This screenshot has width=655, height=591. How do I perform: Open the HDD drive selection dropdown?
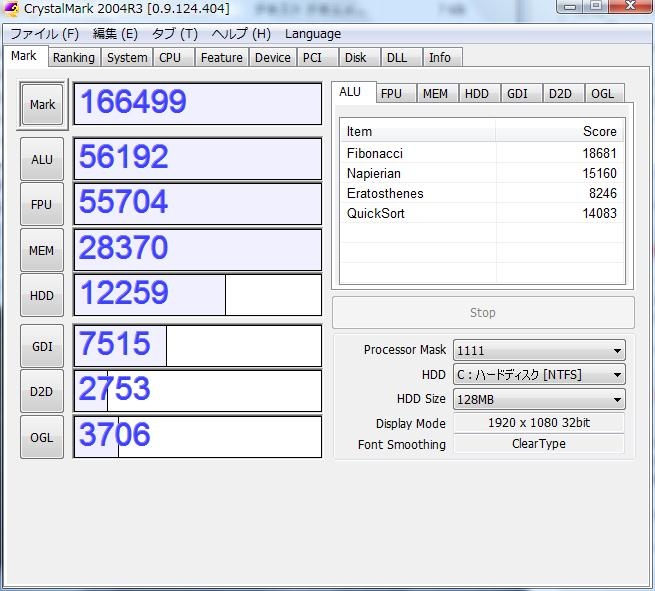point(539,375)
